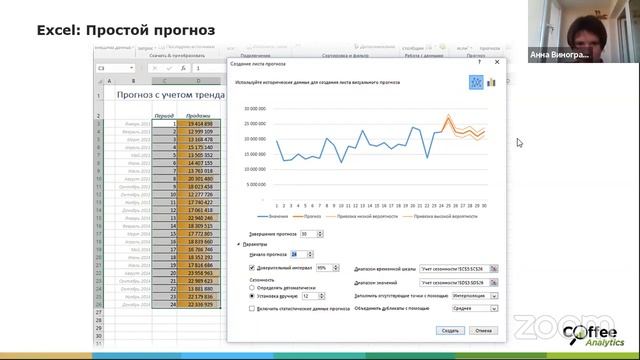This screenshot has width=640, height=360.
Task: Adjust the Начало прогноза spinner
Action: (310, 254)
